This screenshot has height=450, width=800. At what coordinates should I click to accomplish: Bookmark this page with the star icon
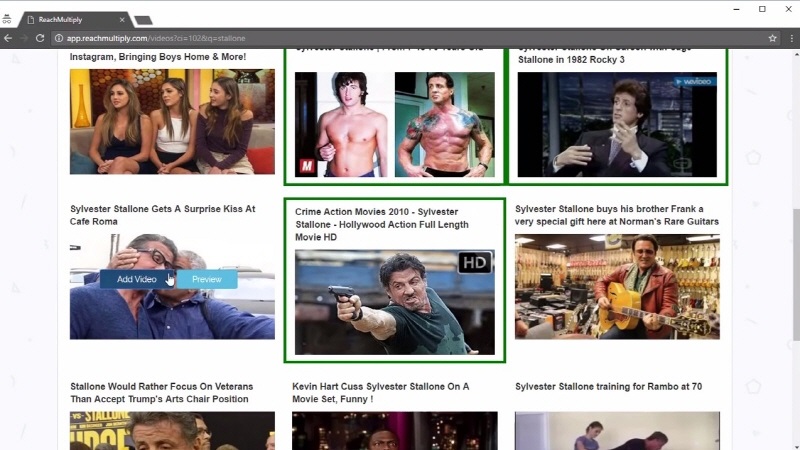(x=772, y=38)
